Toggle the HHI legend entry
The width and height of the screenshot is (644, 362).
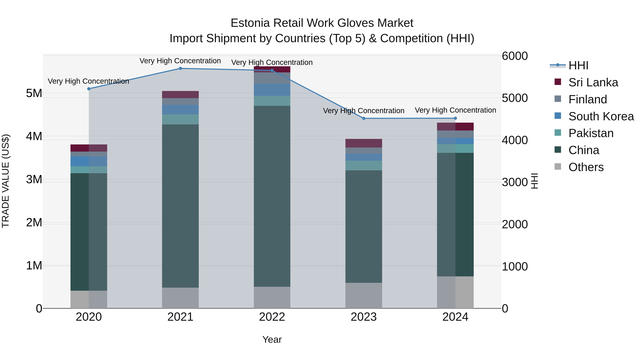pyautogui.click(x=569, y=65)
